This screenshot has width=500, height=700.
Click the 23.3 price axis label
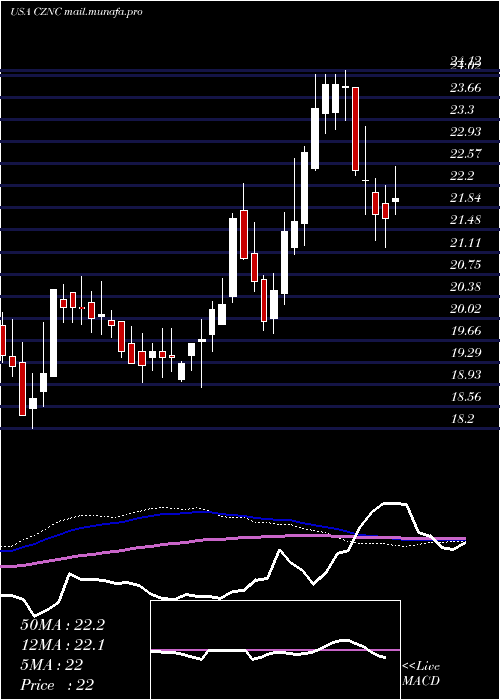462,109
